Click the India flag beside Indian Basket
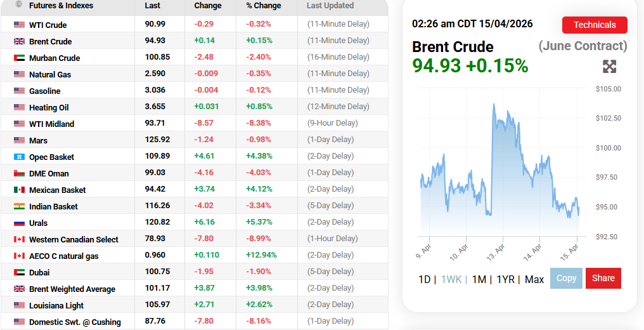 pos(19,206)
